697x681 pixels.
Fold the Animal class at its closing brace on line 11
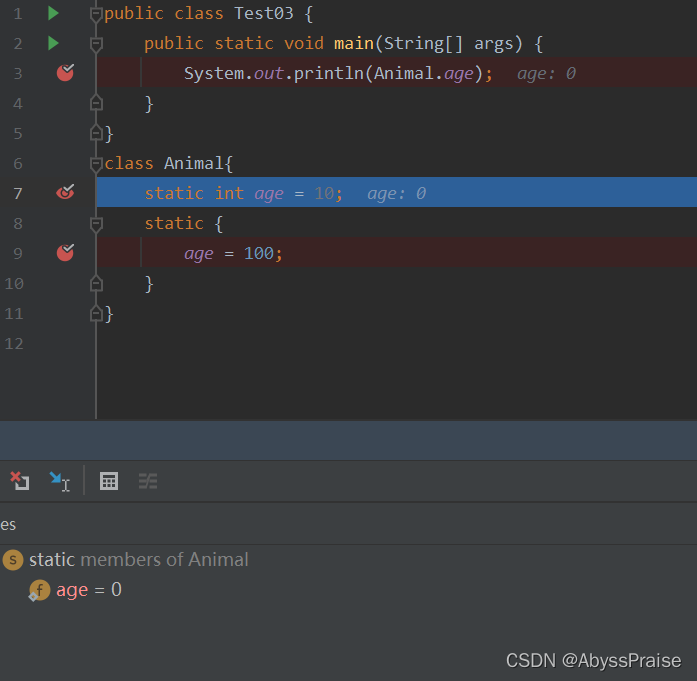(96, 314)
